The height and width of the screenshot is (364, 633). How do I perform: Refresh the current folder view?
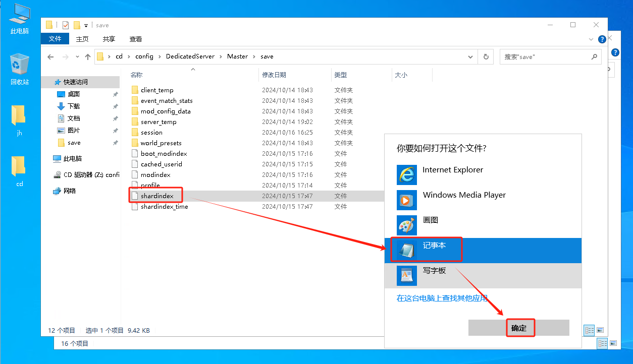[486, 57]
